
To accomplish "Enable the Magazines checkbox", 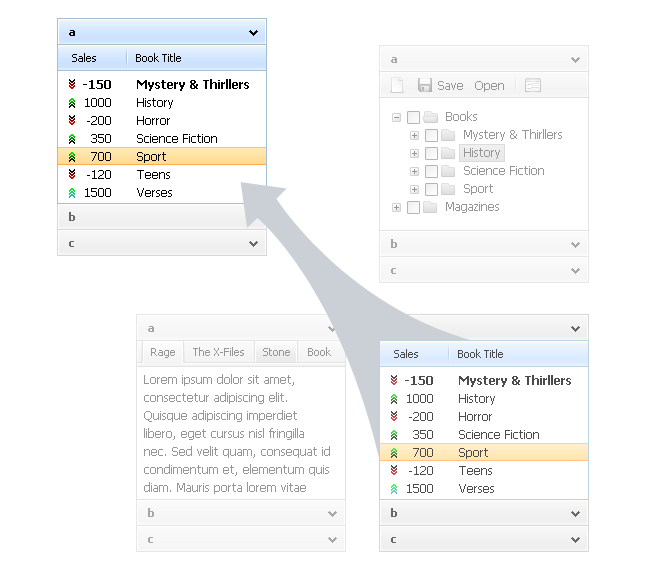I will pyautogui.click(x=413, y=207).
